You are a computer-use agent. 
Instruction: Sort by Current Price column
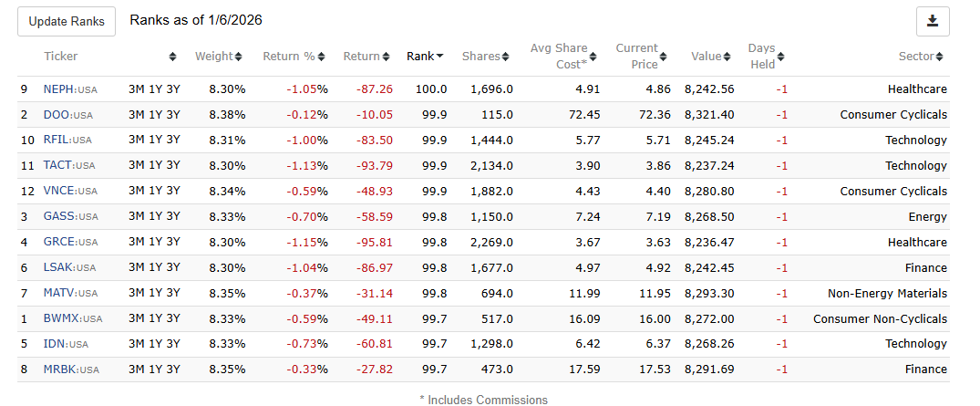[641, 57]
